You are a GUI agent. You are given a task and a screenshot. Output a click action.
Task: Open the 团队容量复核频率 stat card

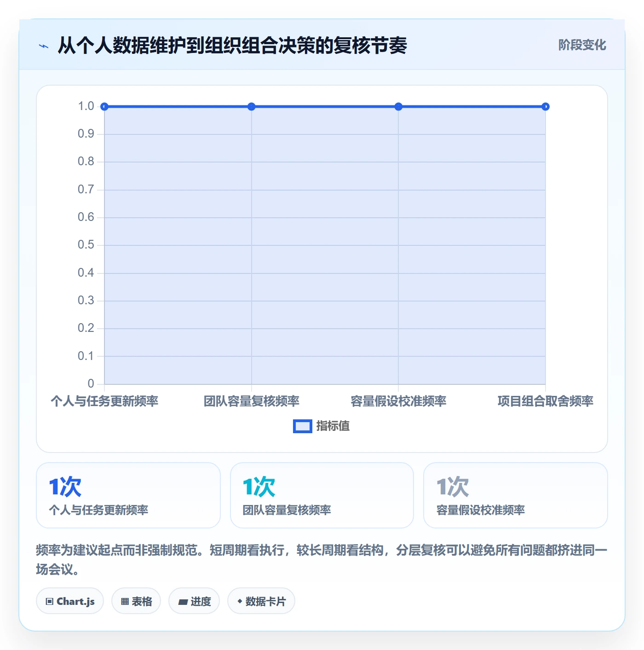(x=322, y=495)
